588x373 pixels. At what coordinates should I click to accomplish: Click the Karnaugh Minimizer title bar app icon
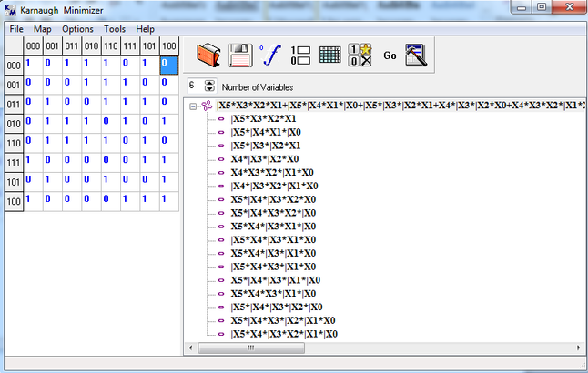pyautogui.click(x=11, y=11)
